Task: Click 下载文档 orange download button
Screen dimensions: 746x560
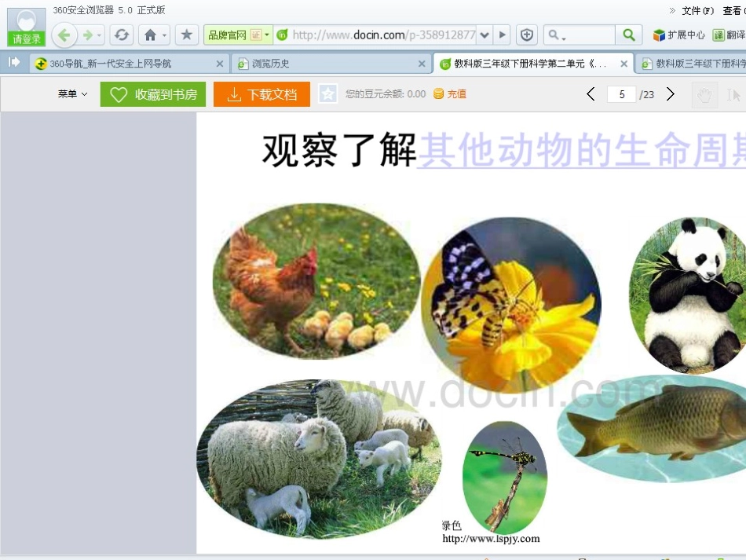Action: click(261, 94)
